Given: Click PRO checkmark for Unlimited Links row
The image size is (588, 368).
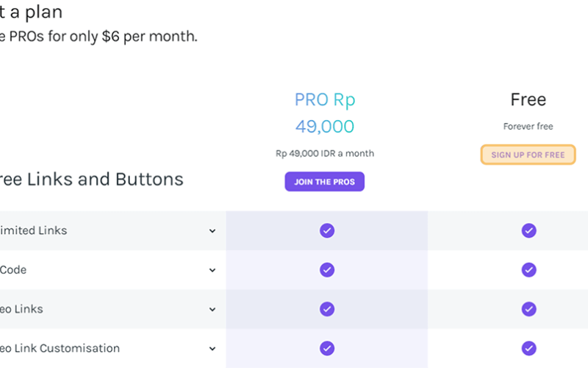Looking at the screenshot, I should [326, 230].
